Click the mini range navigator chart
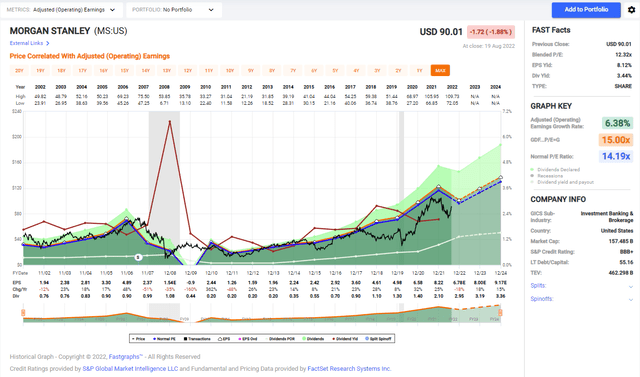This screenshot has height=377, width=640. click(262, 314)
